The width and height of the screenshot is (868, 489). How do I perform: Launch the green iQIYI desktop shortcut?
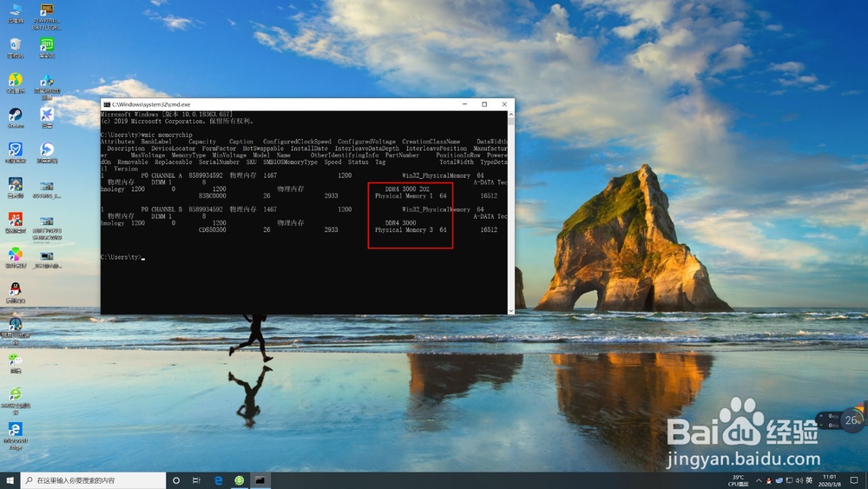47,48
